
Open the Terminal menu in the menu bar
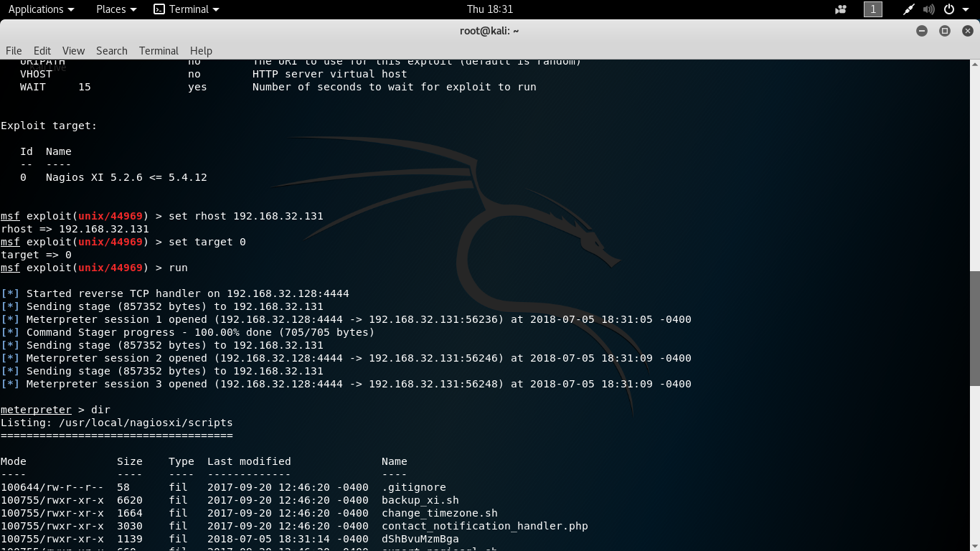(x=159, y=51)
